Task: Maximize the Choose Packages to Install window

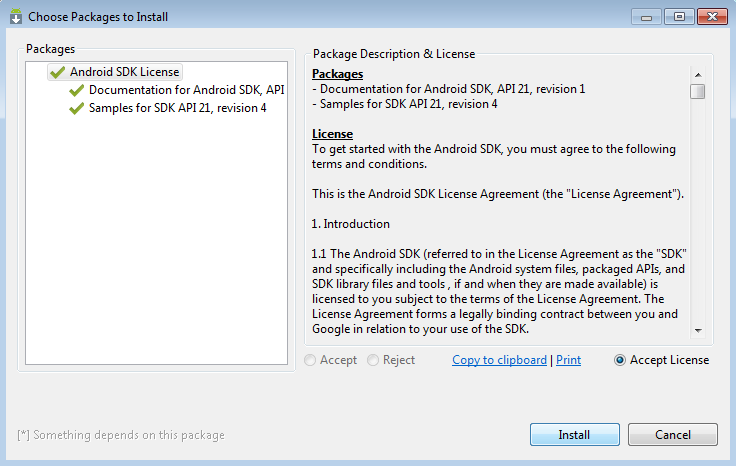Action: tap(679, 17)
